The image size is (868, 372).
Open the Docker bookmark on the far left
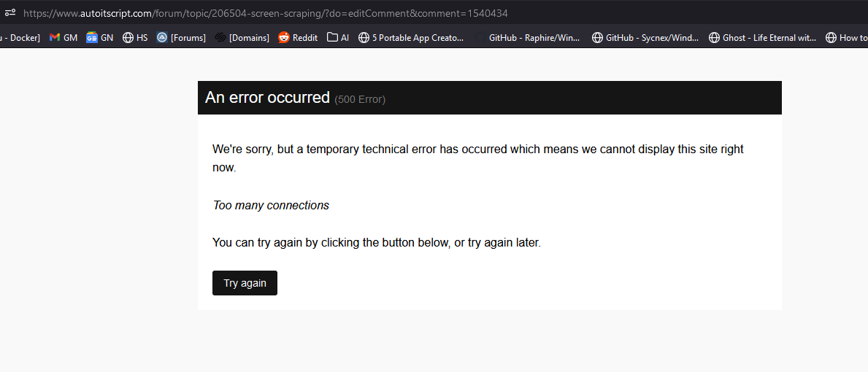[x=20, y=38]
